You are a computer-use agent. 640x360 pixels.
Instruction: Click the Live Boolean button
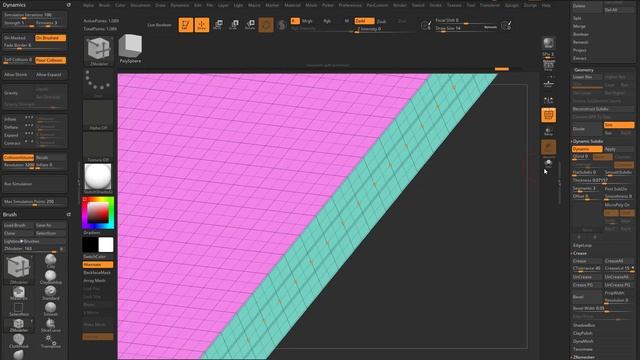point(159,25)
